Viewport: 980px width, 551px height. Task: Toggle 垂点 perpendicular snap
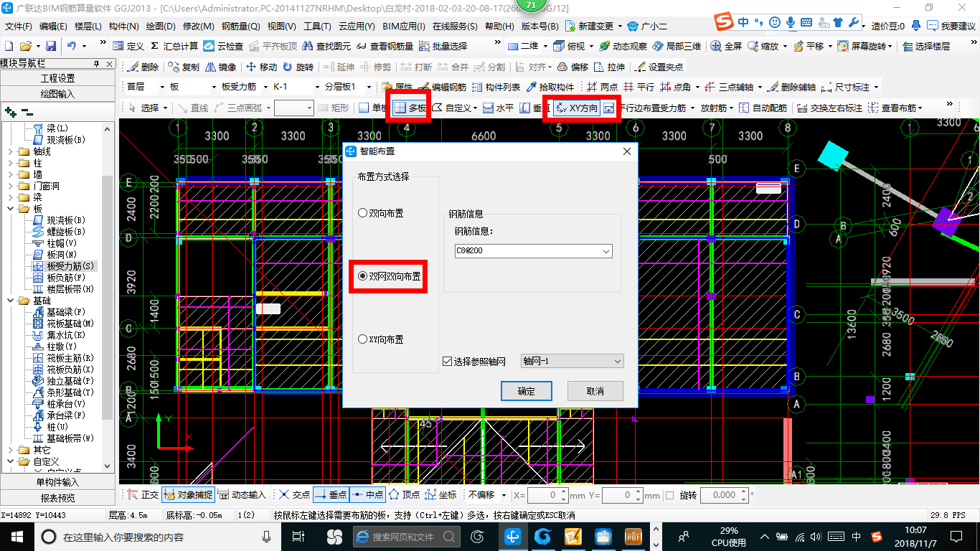click(331, 495)
